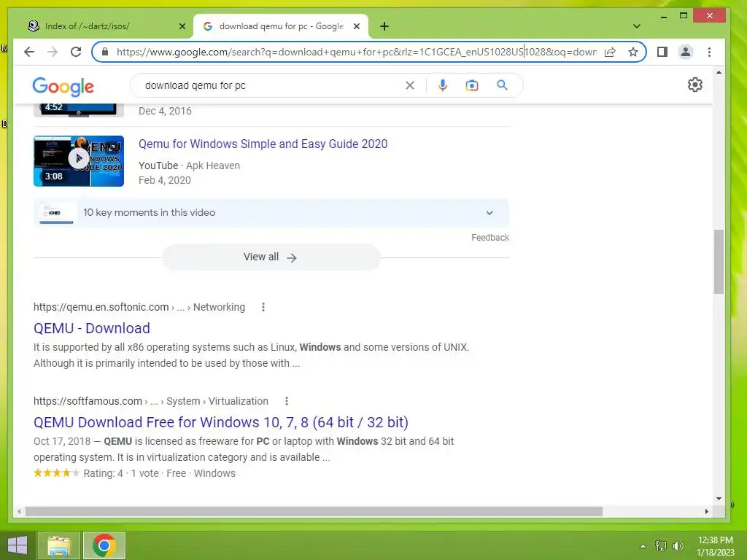
Task: Click the softfamous.com breadcrumb URL
Action: coord(88,401)
